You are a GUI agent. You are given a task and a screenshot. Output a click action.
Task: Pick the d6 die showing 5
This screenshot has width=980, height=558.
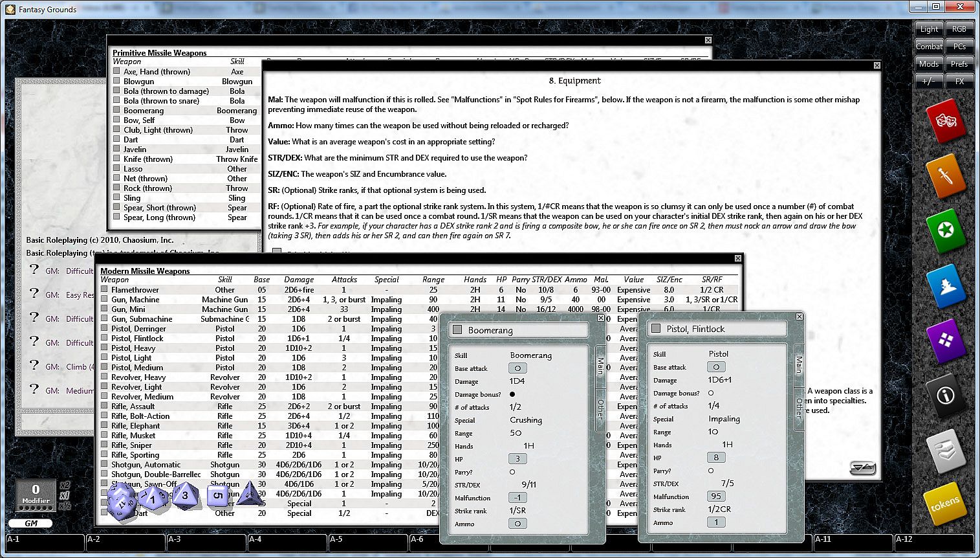[218, 497]
